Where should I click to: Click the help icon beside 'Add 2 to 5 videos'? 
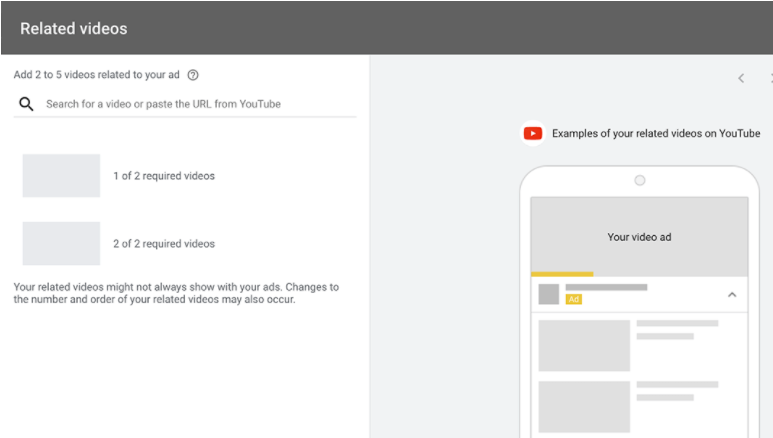click(193, 75)
